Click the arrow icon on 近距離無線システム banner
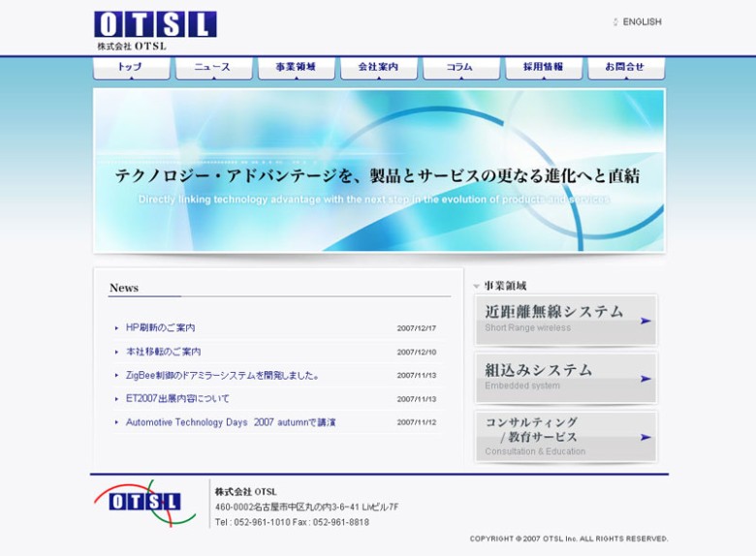Viewport: 756px width, 556px height. click(x=646, y=321)
